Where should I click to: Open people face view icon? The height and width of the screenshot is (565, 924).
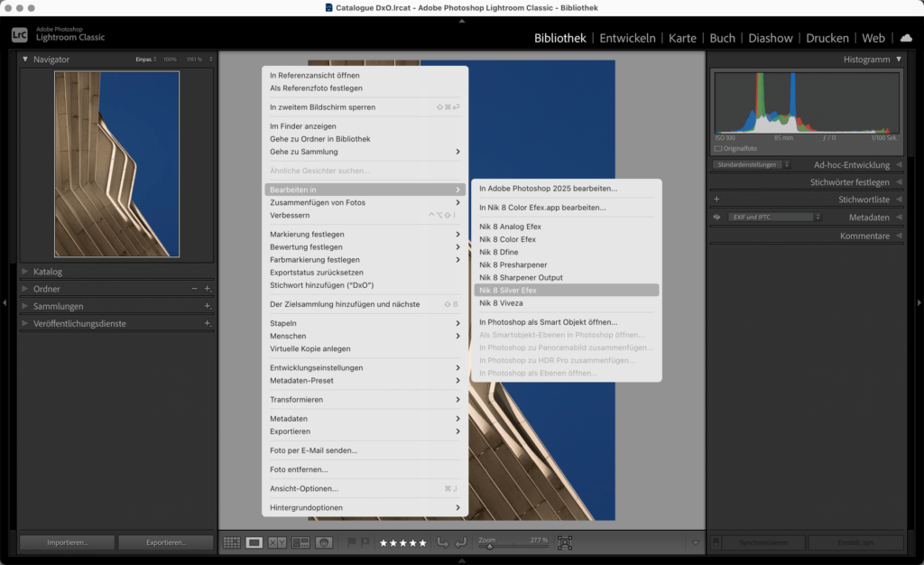point(324,542)
